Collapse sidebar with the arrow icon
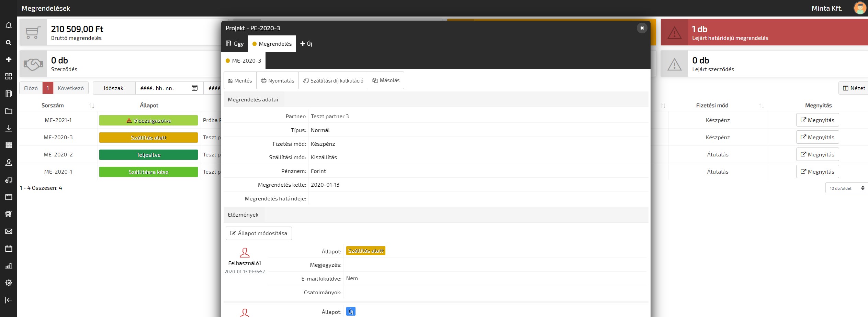 (9, 300)
